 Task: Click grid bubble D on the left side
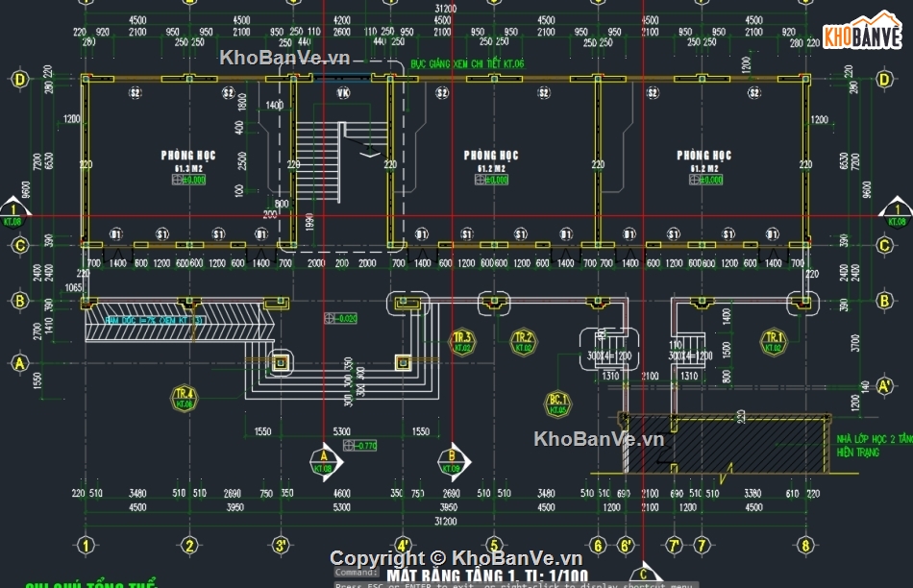coord(20,79)
